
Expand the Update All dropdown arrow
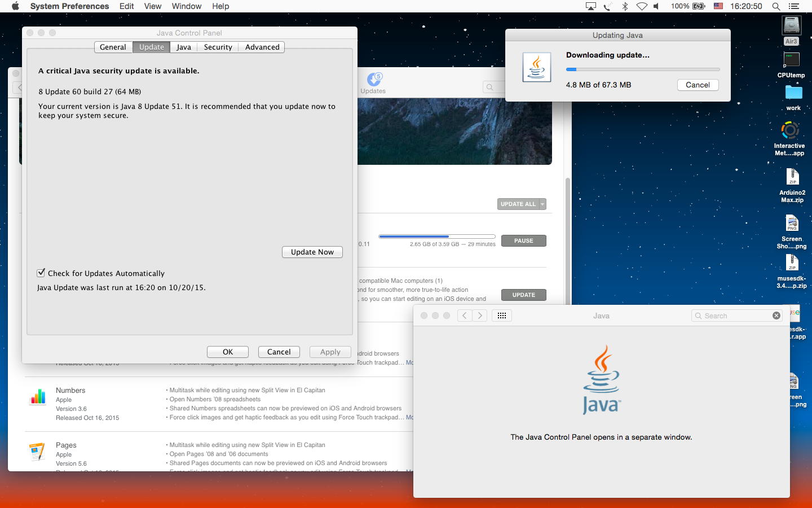[x=542, y=204]
